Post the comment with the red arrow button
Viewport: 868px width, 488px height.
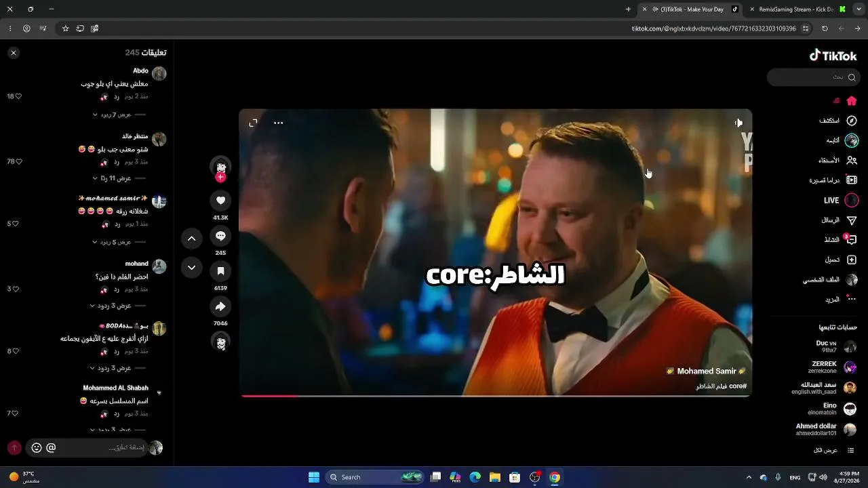point(14,448)
